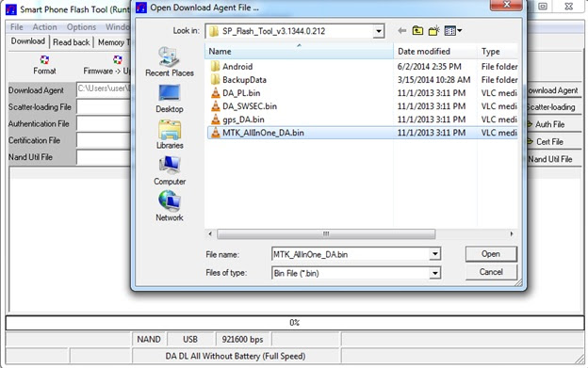Select the file name DA_PL.bin

[x=241, y=93]
